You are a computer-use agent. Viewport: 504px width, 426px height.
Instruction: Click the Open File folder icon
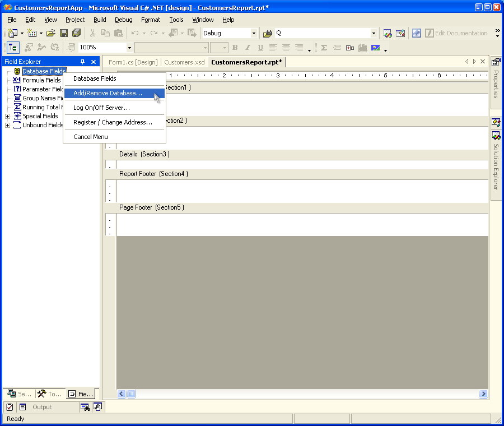(x=50, y=34)
